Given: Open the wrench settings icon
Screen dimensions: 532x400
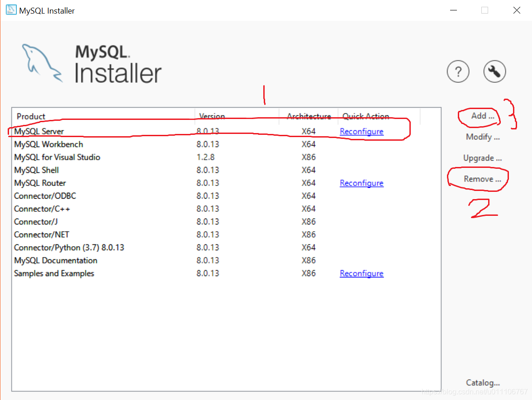Looking at the screenshot, I should pyautogui.click(x=494, y=71).
